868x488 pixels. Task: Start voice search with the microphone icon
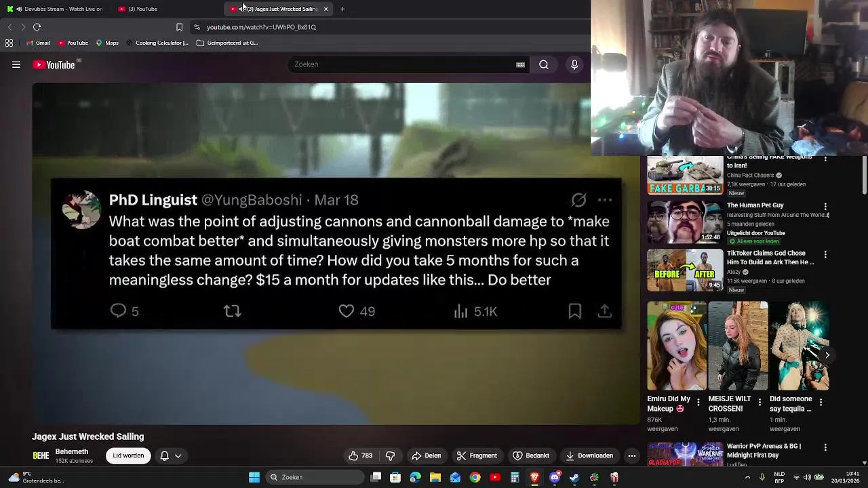[574, 64]
